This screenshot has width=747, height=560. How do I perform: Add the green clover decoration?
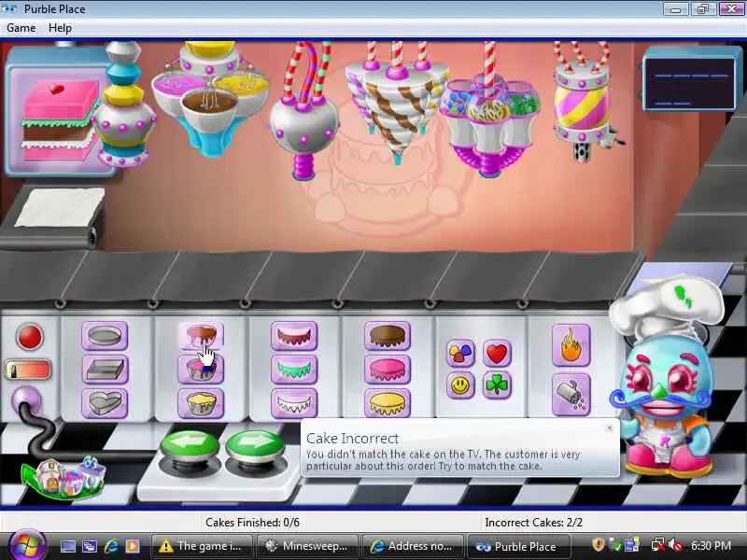497,385
